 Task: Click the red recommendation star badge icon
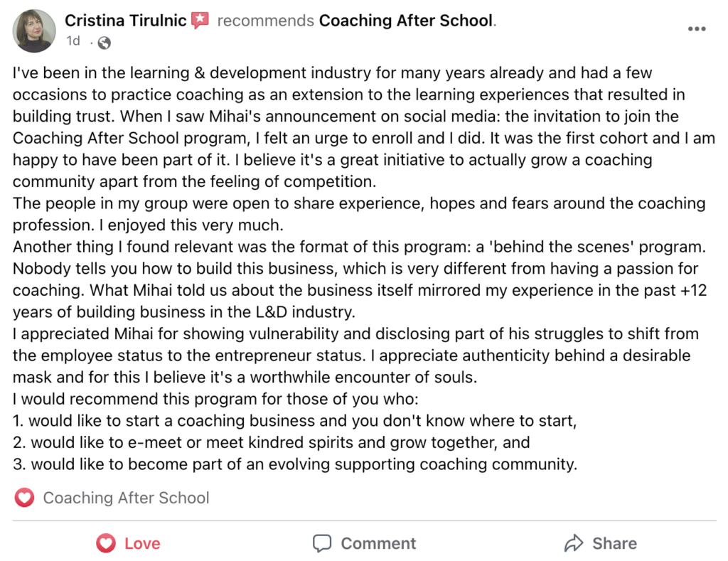coord(200,21)
